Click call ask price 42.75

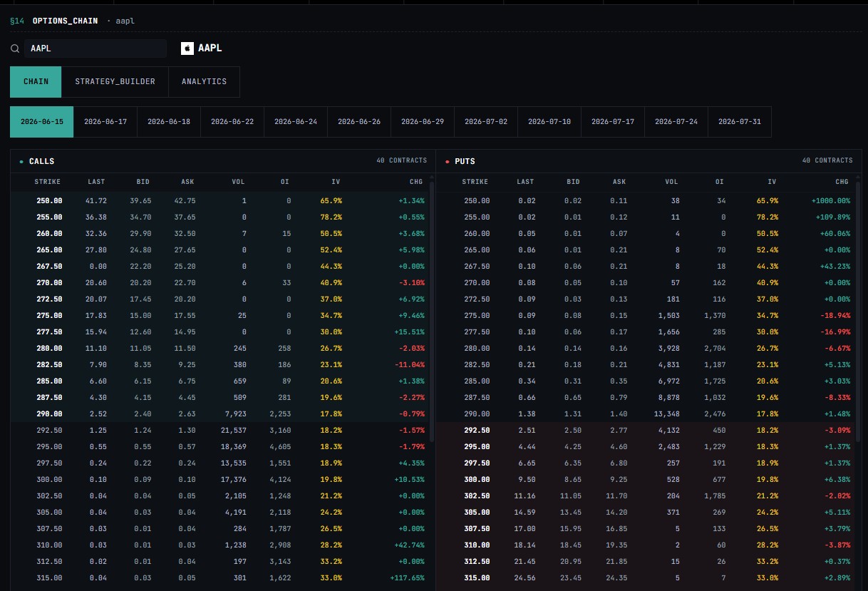coord(184,201)
